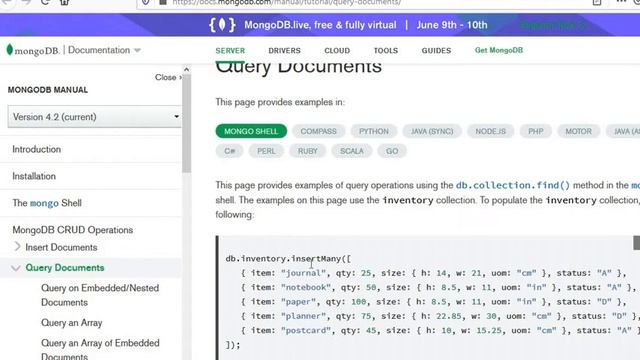Open the TOOLS nav tab

386,51
